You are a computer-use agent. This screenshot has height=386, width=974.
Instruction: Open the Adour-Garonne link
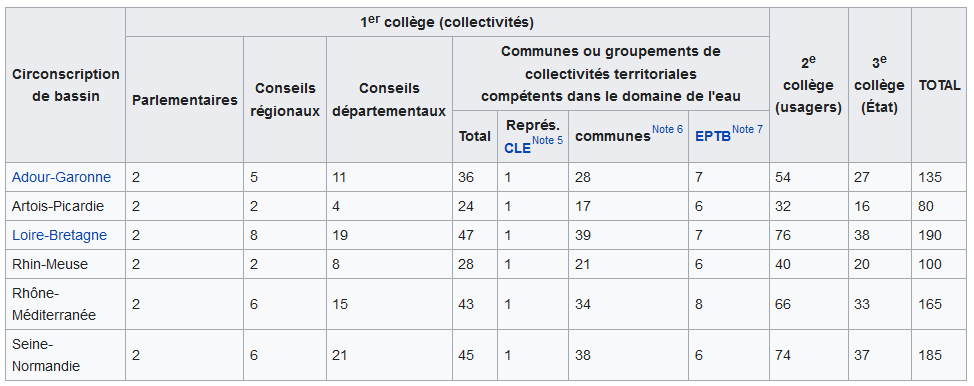(61, 177)
